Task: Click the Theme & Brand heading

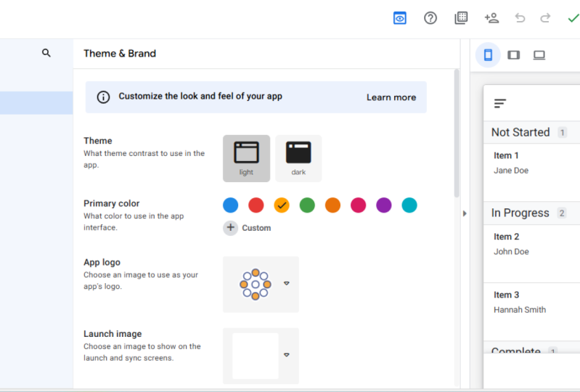Action: (x=120, y=54)
